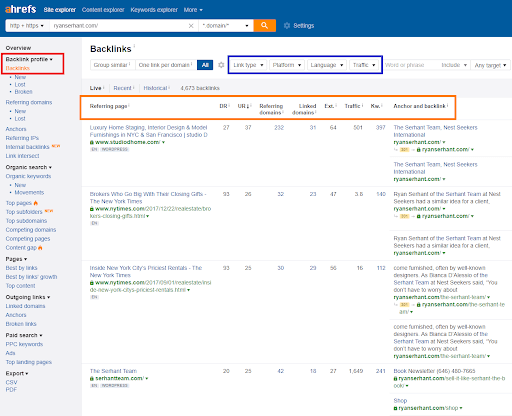The height and width of the screenshot is (416, 512).
Task: Toggle One link per domain option
Action: (166, 65)
